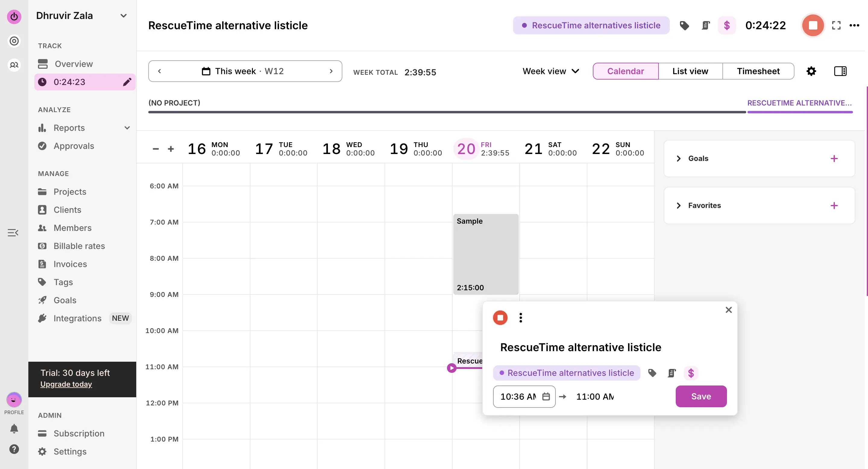Collapse the sidebar menu icon
This screenshot has width=868, height=469.
13,232
